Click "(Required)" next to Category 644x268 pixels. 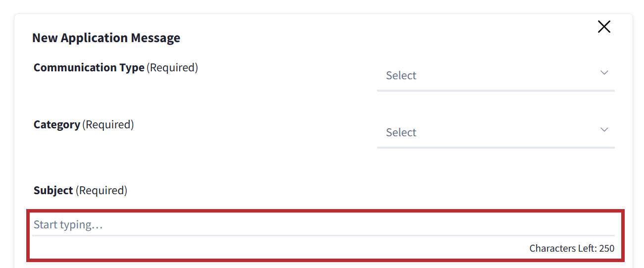108,124
